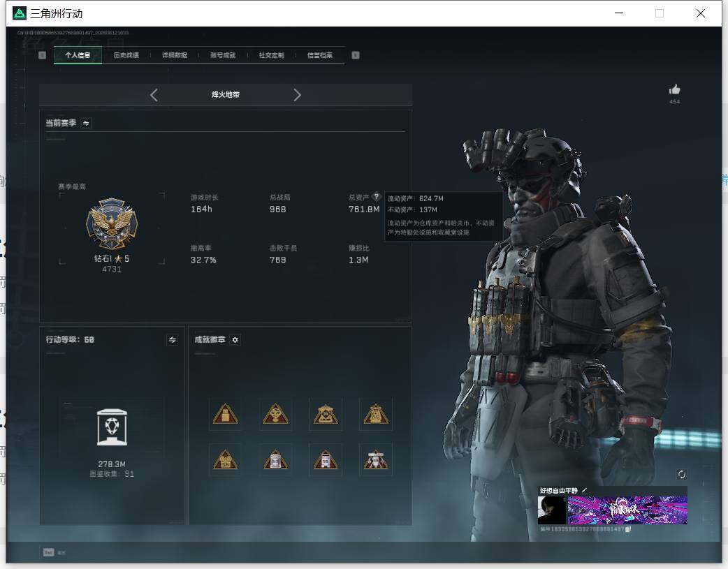Click the 454 like count
Screen dimensions: 728x569
[x=675, y=102]
